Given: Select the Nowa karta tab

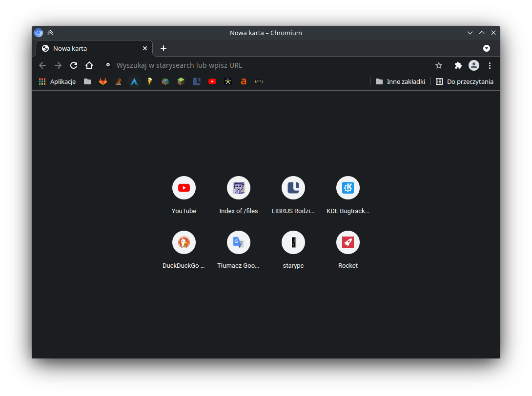Looking at the screenshot, I should tap(88, 48).
